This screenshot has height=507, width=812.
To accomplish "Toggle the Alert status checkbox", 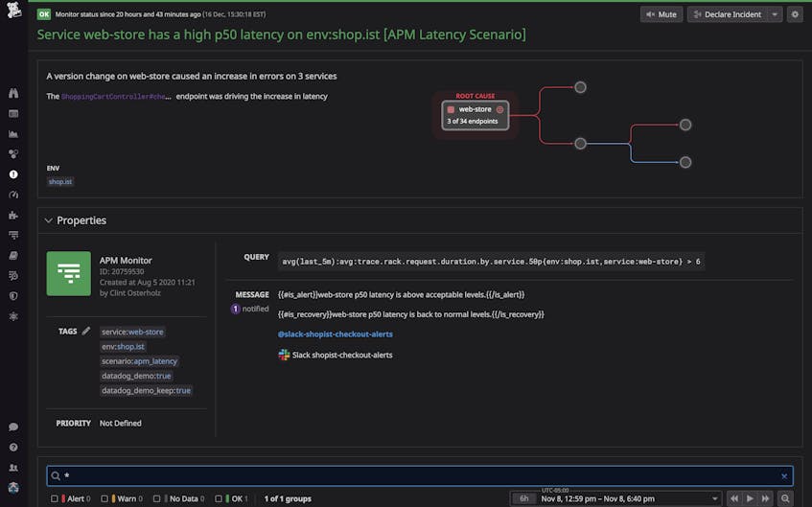I will [54, 498].
